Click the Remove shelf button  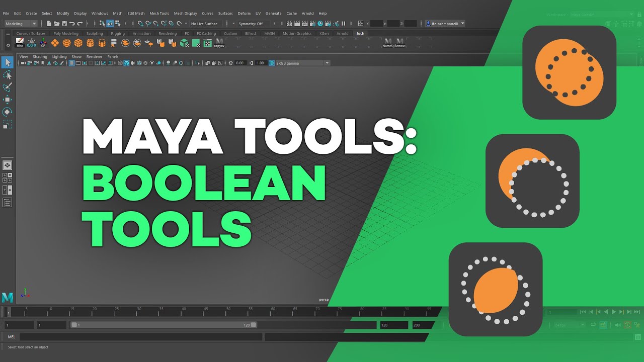click(x=400, y=42)
